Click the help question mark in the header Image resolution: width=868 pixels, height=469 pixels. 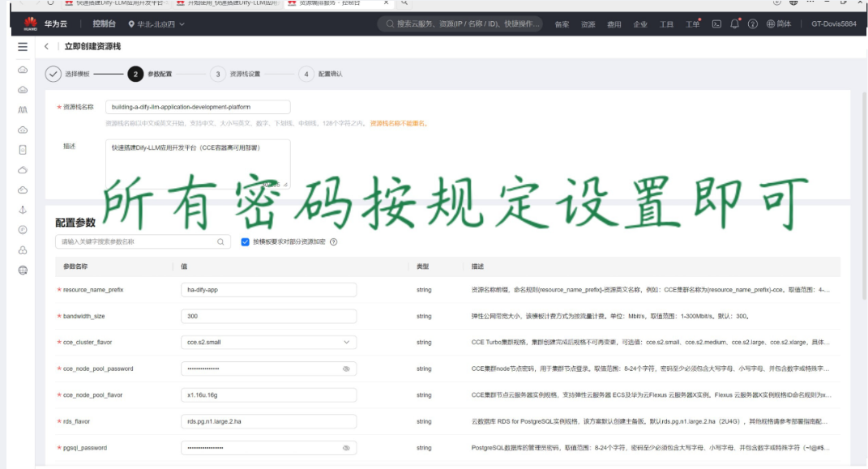(753, 24)
